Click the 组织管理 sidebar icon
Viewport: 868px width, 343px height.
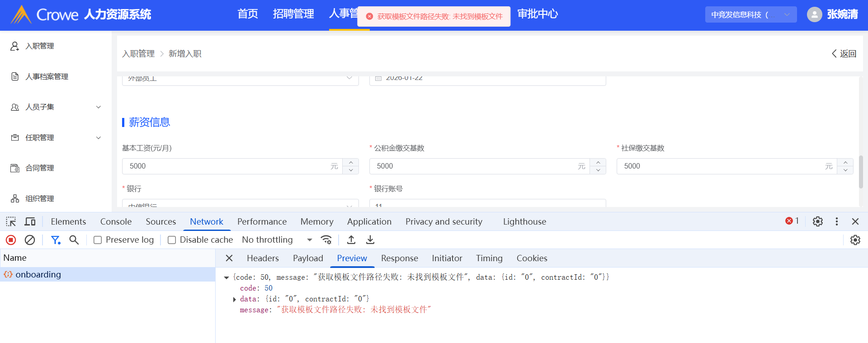click(15, 198)
